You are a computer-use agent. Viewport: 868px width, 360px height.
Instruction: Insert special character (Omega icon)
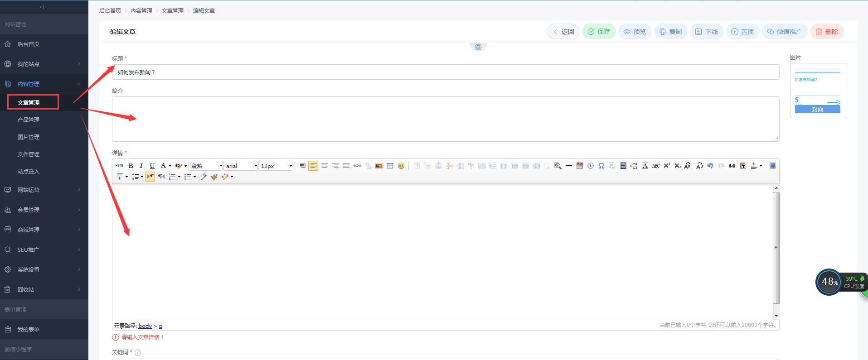coord(601,166)
